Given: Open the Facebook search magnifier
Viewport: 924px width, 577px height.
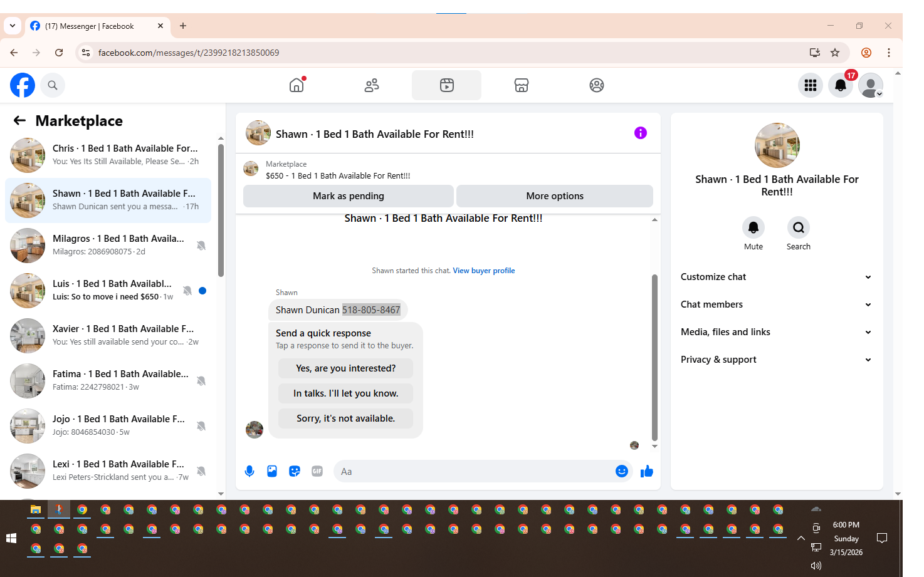Looking at the screenshot, I should point(53,85).
